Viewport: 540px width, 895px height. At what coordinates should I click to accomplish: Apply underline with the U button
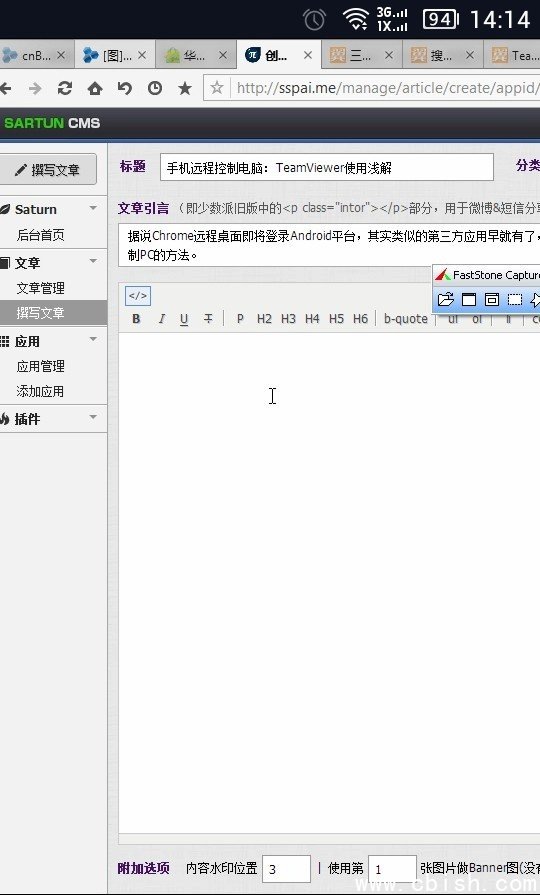tap(184, 319)
